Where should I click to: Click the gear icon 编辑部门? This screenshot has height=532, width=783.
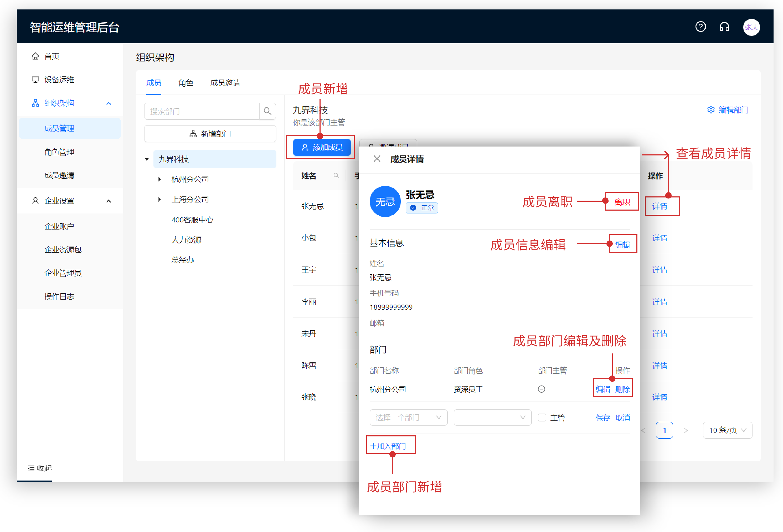[710, 110]
